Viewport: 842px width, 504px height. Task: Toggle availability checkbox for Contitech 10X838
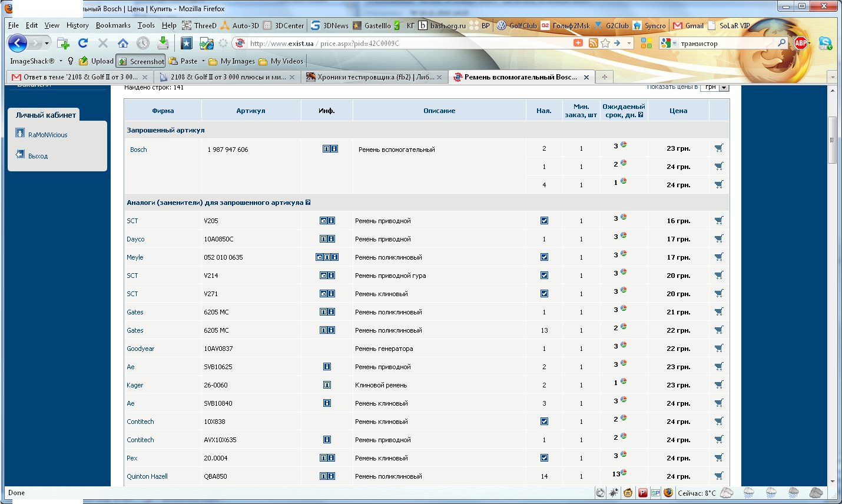point(544,422)
